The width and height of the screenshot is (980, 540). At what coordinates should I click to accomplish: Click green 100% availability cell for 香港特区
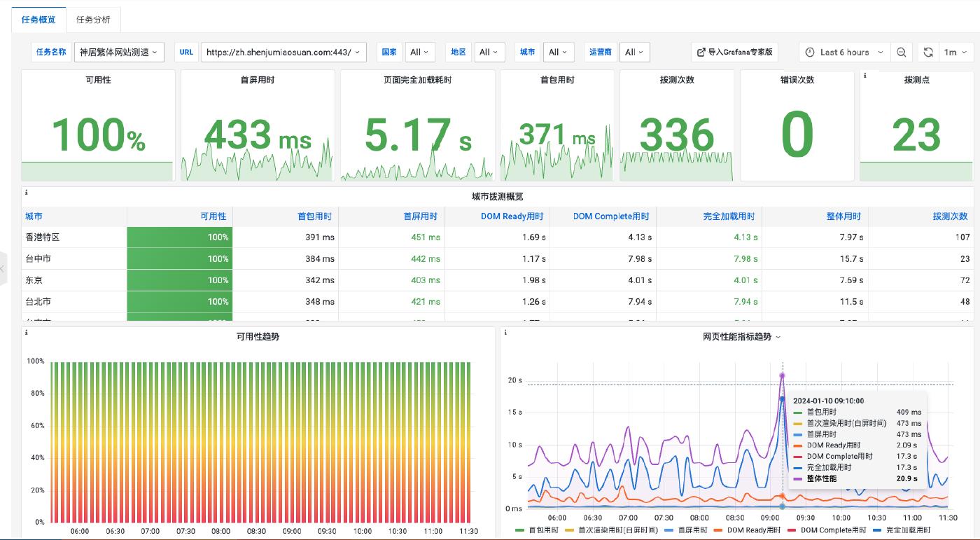pyautogui.click(x=180, y=237)
